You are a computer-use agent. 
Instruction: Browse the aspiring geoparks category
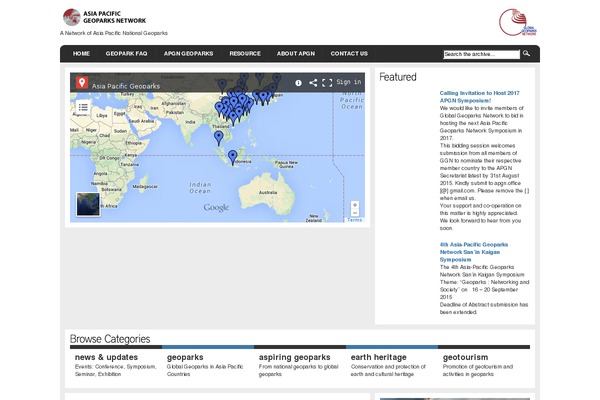click(294, 357)
